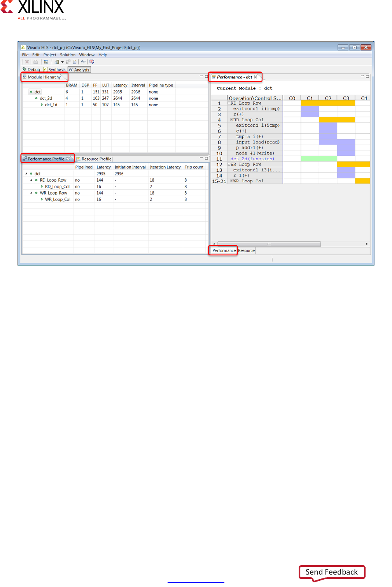Switch to the Synthesis perspective
The width and height of the screenshot is (392, 587).
(54, 70)
